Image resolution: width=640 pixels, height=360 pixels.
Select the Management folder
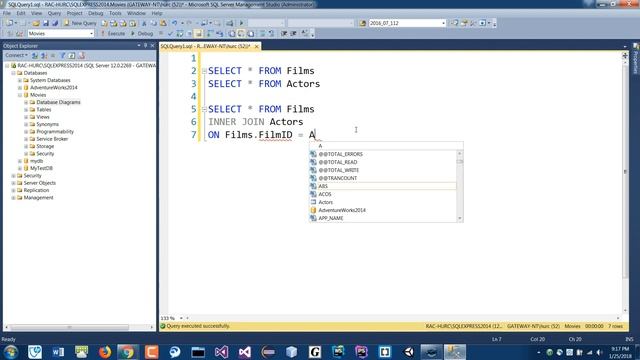coord(38,198)
